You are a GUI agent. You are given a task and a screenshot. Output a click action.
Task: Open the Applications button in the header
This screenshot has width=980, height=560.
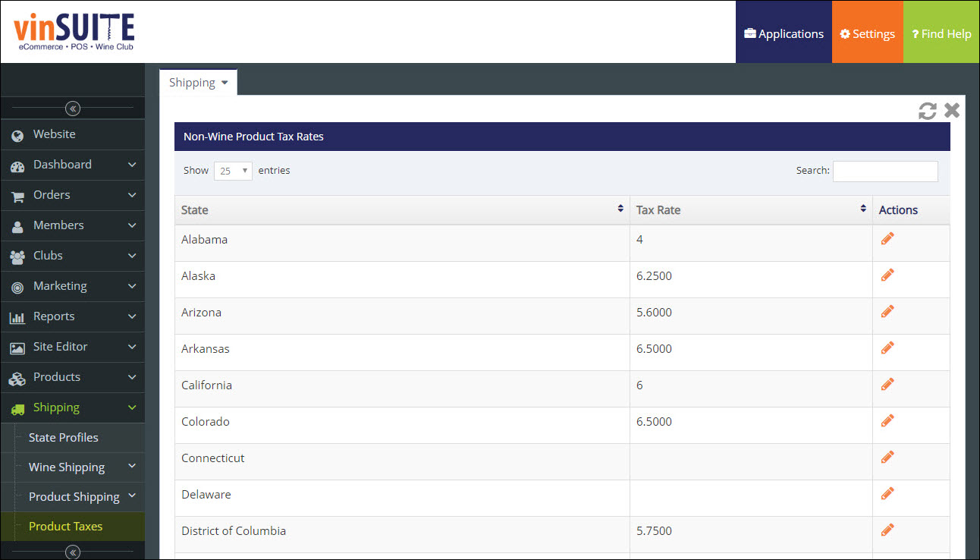click(x=784, y=33)
